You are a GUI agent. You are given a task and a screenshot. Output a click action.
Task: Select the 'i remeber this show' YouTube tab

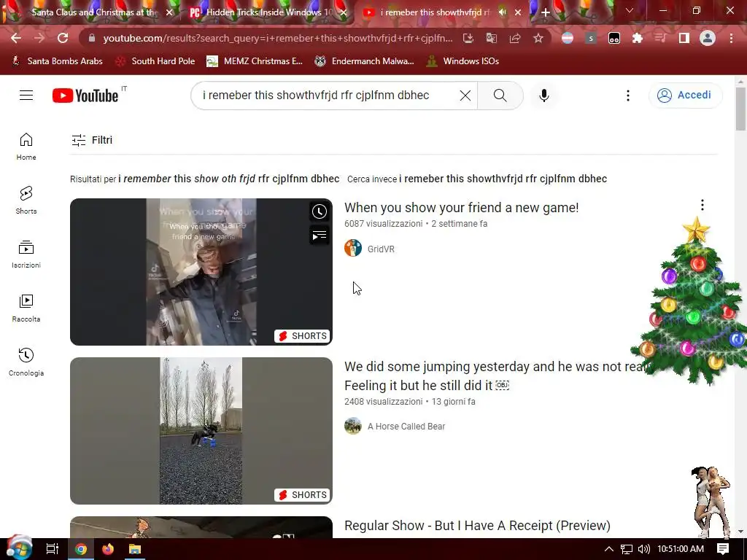click(435, 12)
